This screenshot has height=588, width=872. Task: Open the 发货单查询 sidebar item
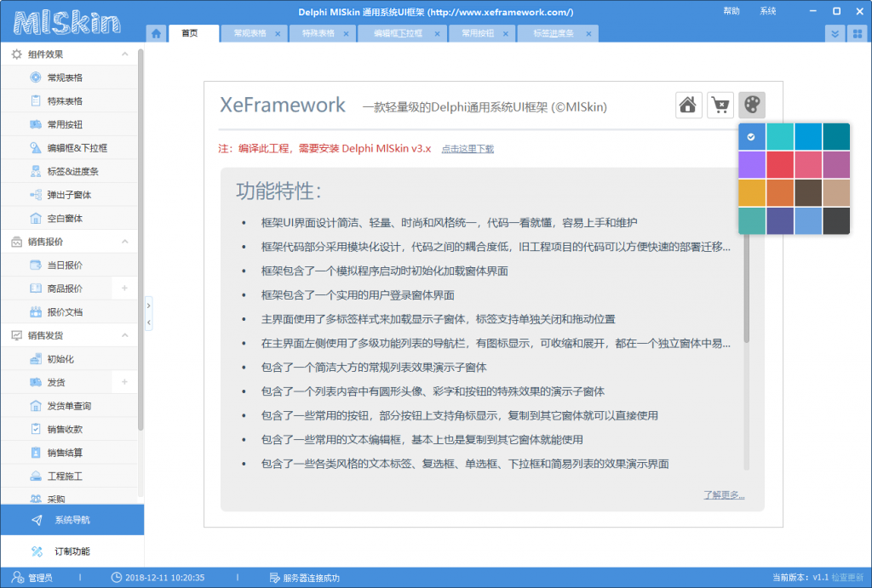click(x=69, y=406)
